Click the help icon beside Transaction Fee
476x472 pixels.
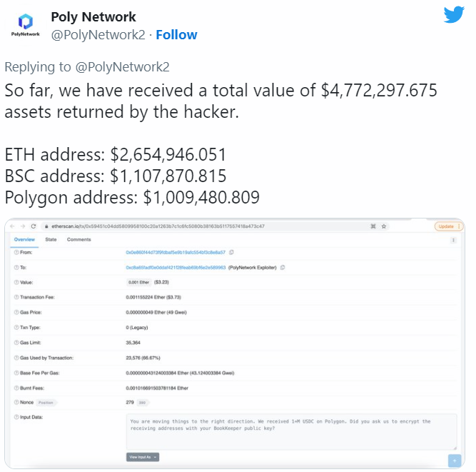coord(16,297)
